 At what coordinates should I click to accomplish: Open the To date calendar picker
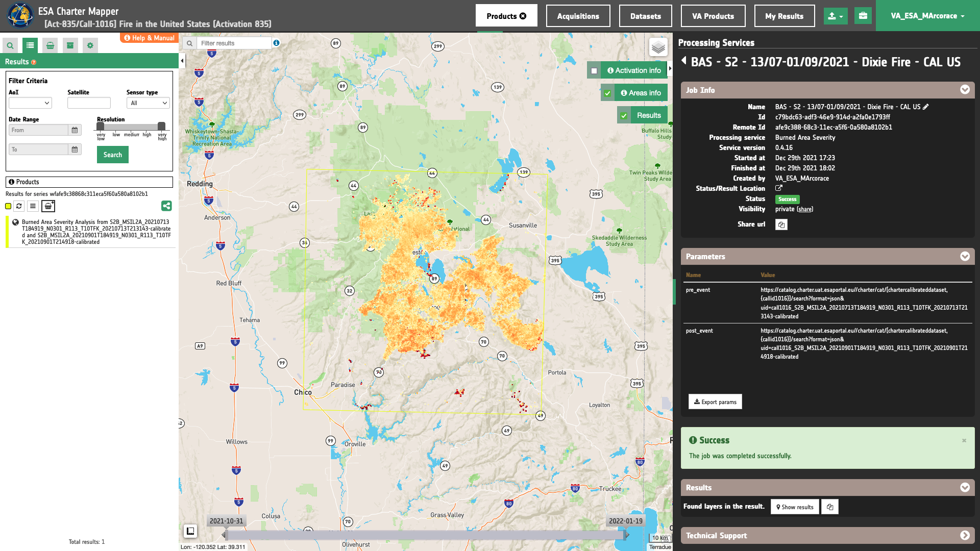point(75,149)
